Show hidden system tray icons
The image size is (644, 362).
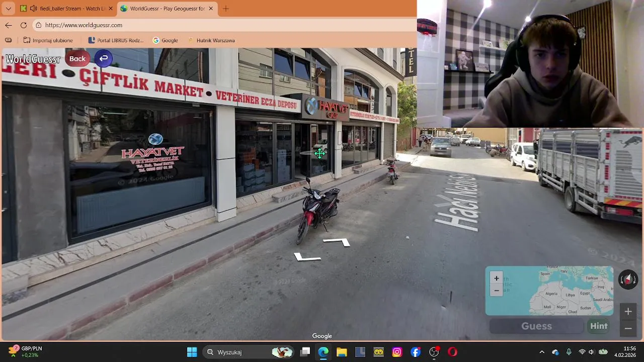point(542,352)
